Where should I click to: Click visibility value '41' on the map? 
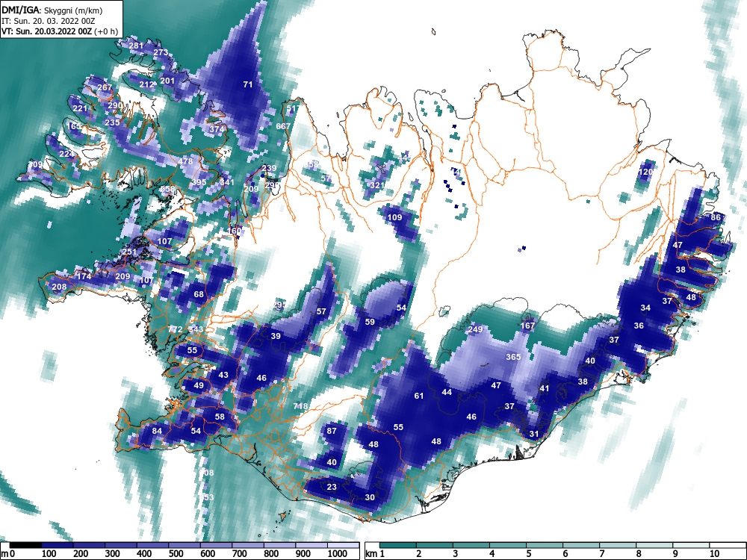(x=545, y=388)
